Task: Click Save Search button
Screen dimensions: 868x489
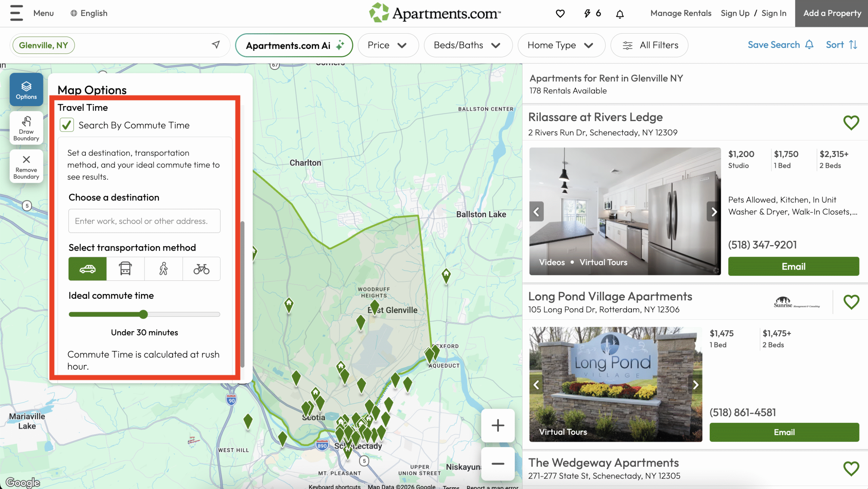Action: (x=780, y=45)
